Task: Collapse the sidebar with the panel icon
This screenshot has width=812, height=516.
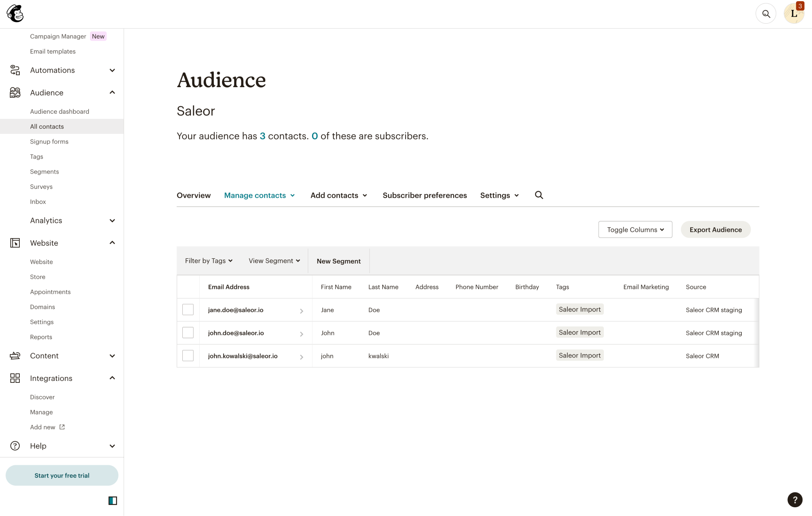Action: pyautogui.click(x=113, y=501)
